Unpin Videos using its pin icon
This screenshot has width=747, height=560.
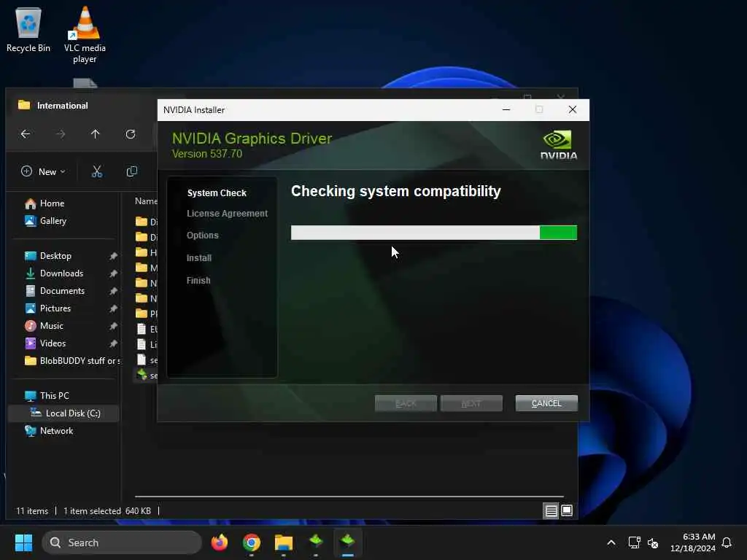[x=113, y=343]
